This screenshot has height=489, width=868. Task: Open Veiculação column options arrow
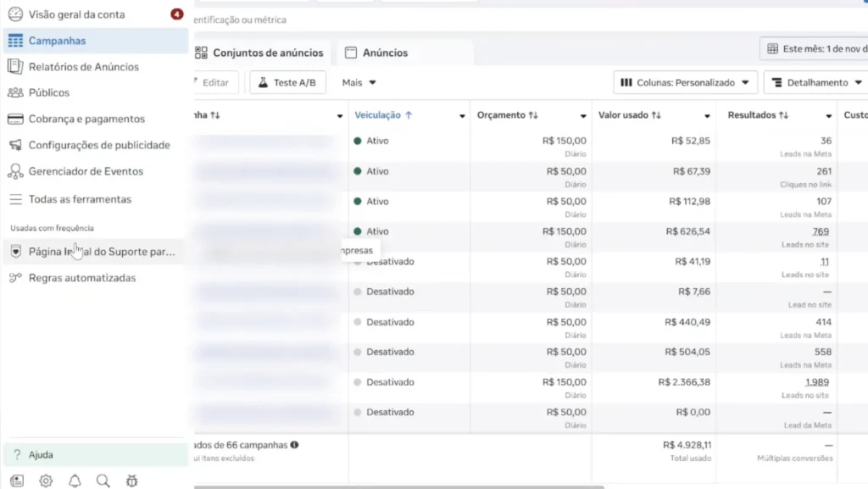point(462,115)
